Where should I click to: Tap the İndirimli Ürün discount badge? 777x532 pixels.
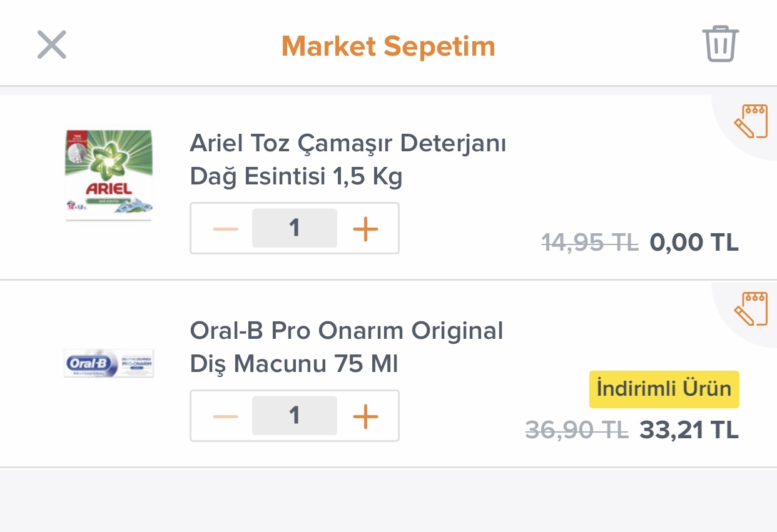(x=664, y=389)
